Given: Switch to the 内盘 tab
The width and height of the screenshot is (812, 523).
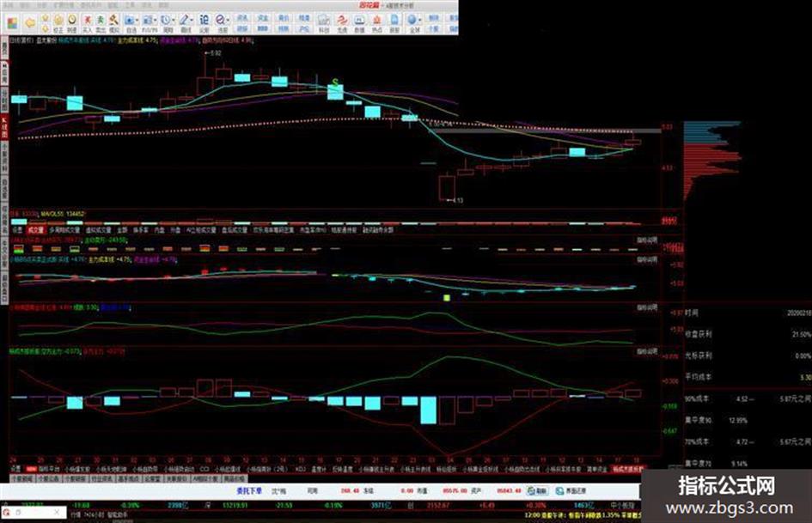Looking at the screenshot, I should [160, 230].
